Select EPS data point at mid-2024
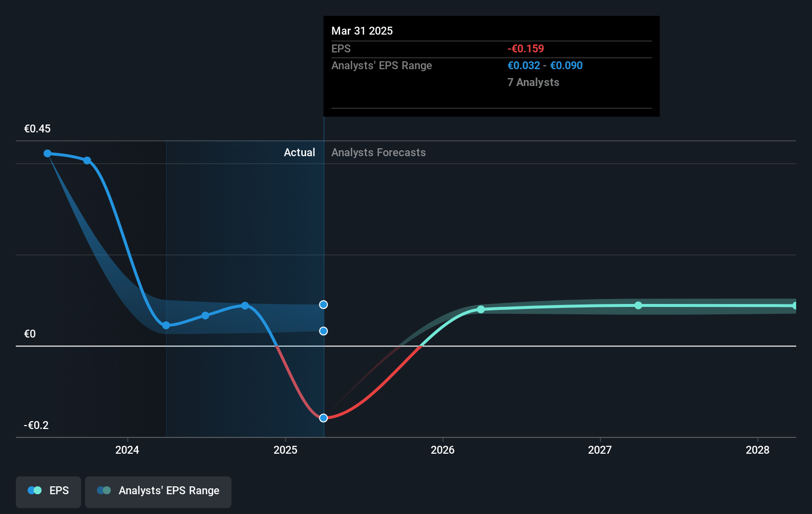This screenshot has height=514, width=812. click(205, 315)
